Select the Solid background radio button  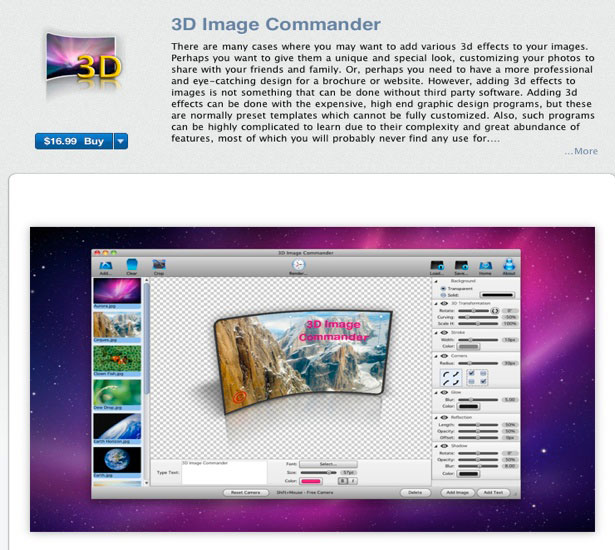coord(443,295)
